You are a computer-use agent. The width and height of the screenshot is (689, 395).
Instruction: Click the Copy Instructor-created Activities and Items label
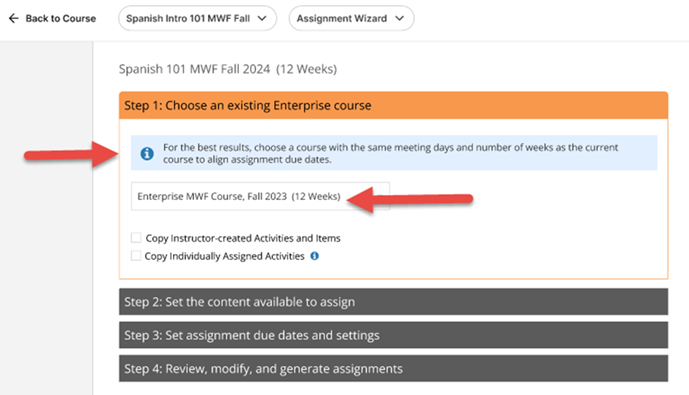(243, 238)
